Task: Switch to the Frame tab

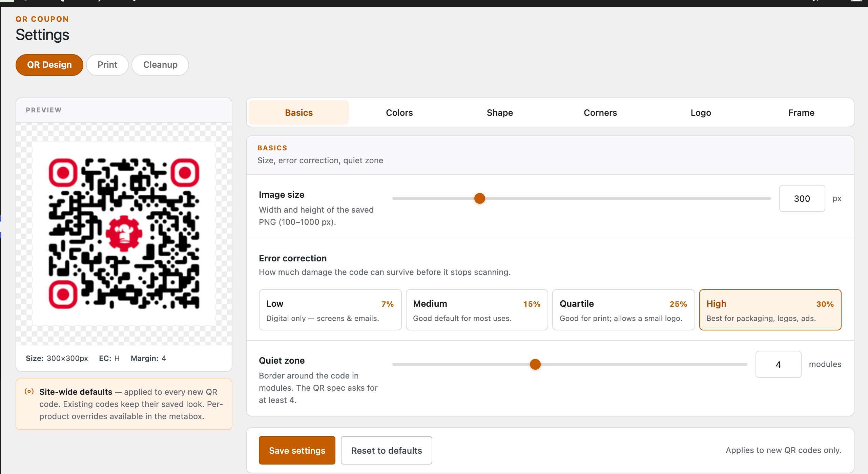Action: 801,112
